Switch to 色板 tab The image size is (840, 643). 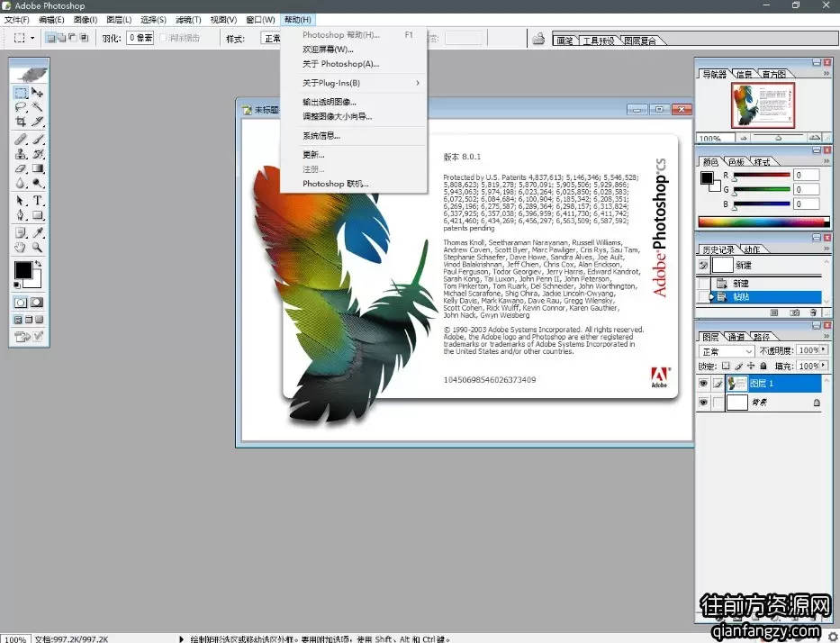pos(736,162)
